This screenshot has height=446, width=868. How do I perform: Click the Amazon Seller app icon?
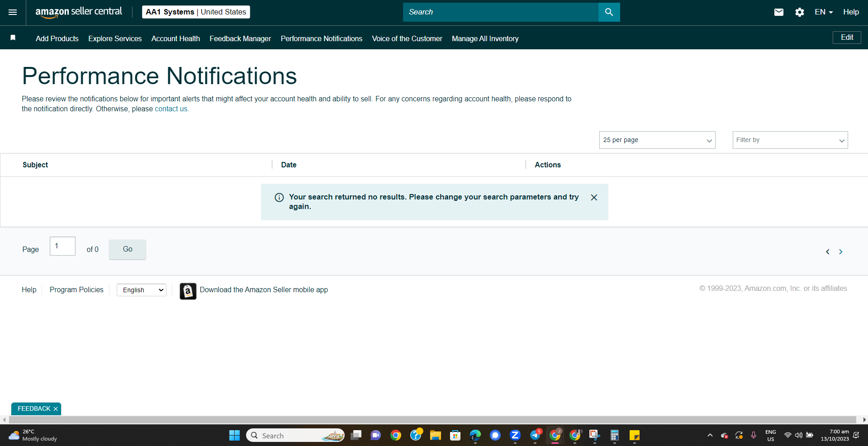tap(188, 291)
